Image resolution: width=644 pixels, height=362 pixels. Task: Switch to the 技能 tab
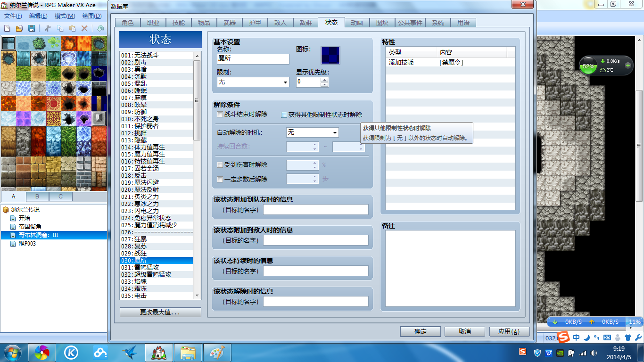(x=179, y=23)
